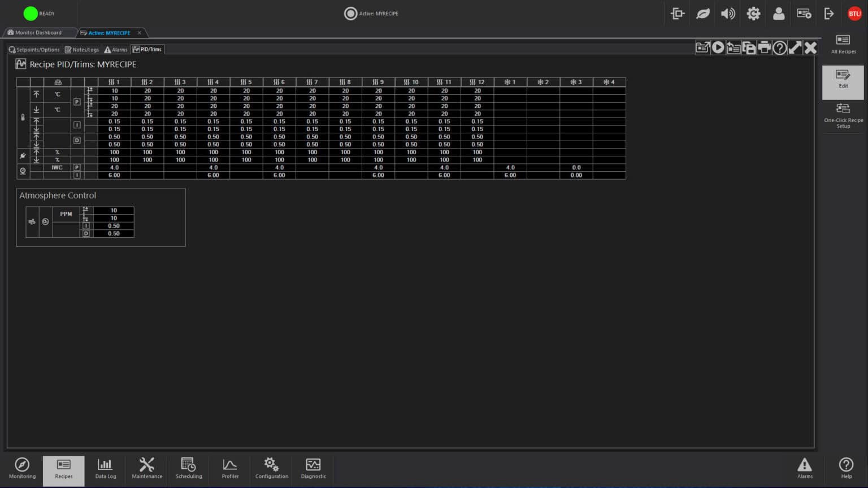
Task: Switch to the Setpoints/Options tab
Action: click(34, 50)
